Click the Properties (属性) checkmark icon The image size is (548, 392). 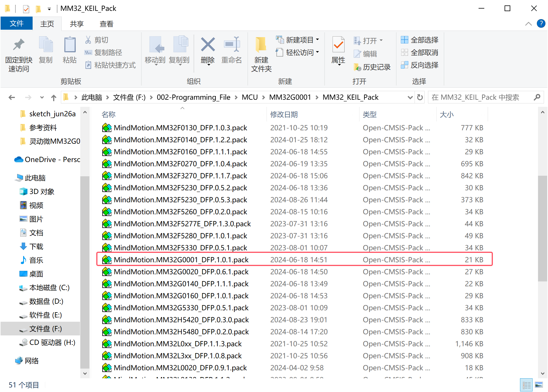(x=338, y=45)
